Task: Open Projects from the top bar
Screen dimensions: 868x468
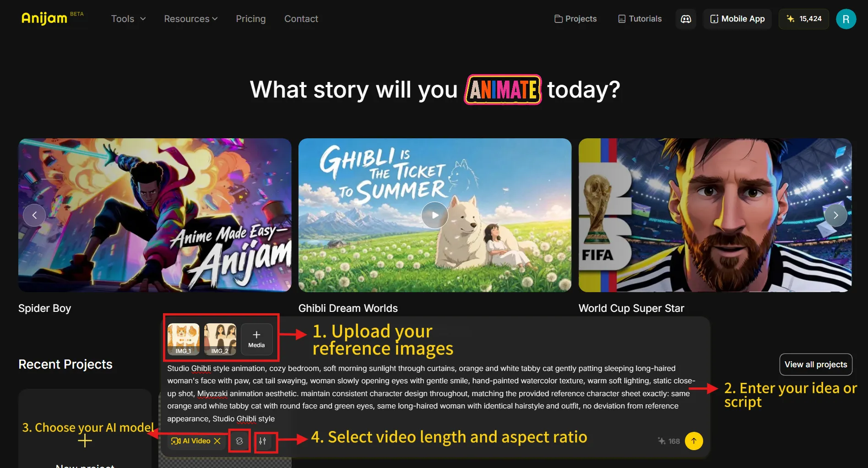Action: 575,19
